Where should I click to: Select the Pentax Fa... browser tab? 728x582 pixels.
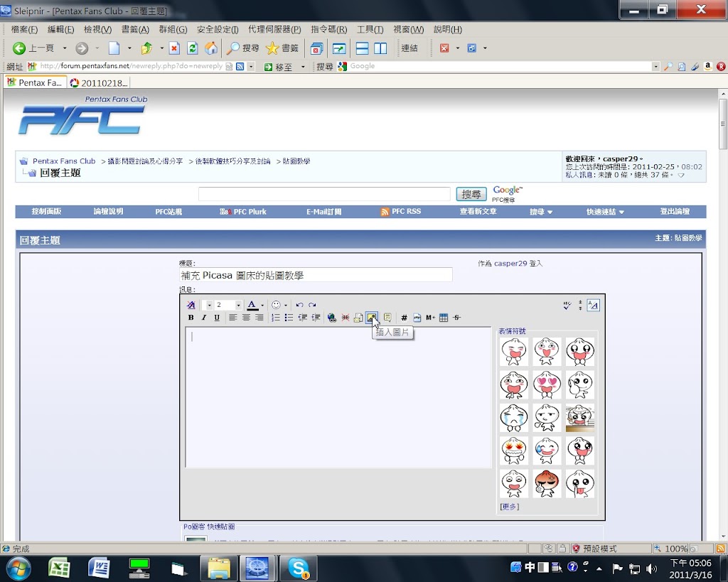(x=36, y=82)
